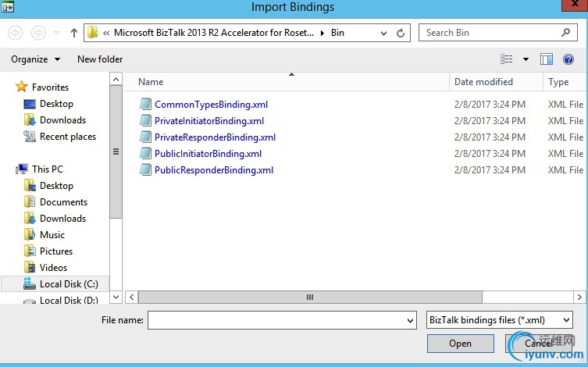Click the Import Bindings window title icon
This screenshot has height=367, width=588.
[8, 7]
